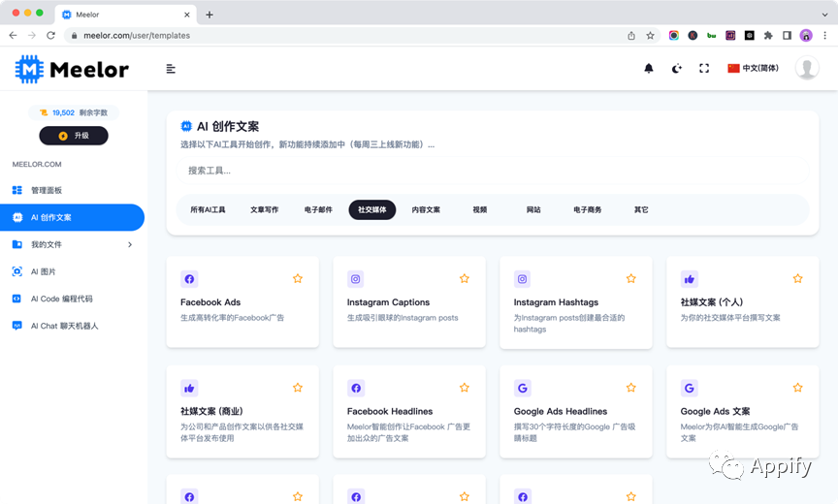
Task: Select 内容文案 filter tab
Action: [x=426, y=209]
